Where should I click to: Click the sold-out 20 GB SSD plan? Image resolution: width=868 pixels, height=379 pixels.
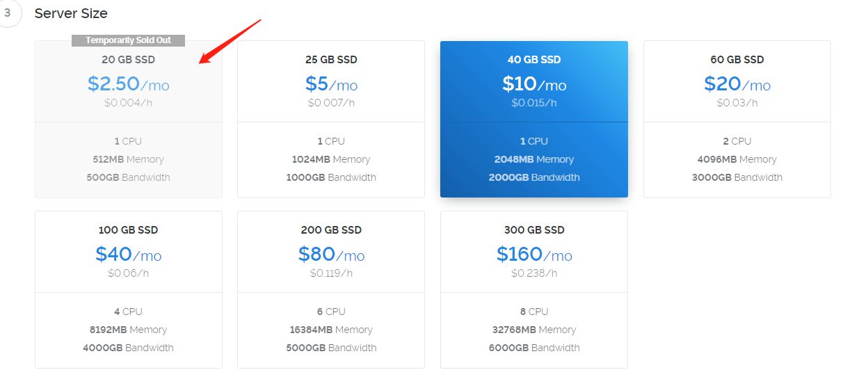coord(129,119)
